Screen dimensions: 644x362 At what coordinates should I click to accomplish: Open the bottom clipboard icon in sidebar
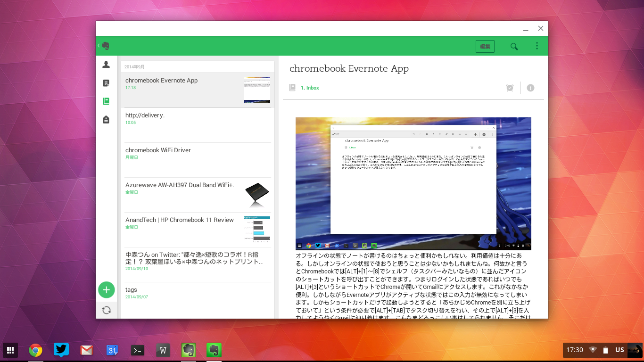pos(106,120)
